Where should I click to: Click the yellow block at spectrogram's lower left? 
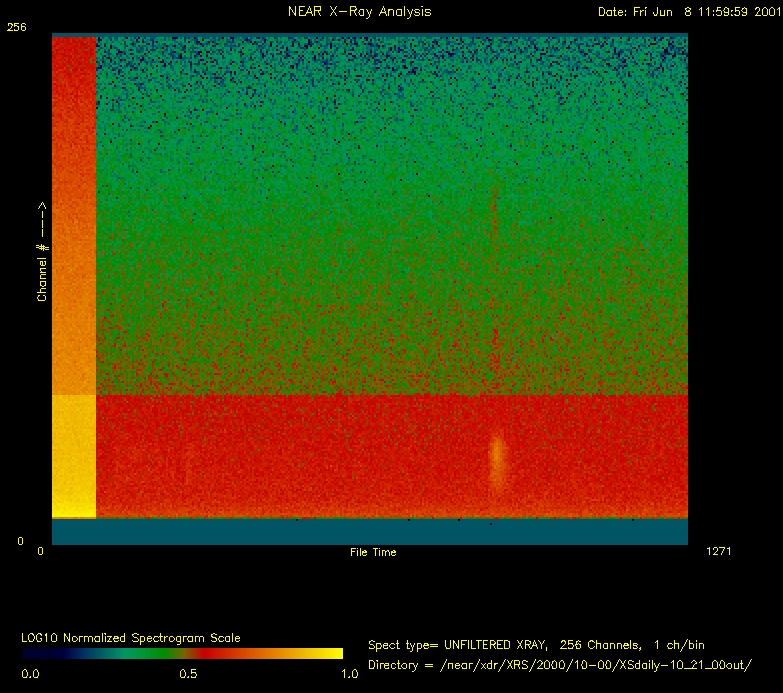73,455
